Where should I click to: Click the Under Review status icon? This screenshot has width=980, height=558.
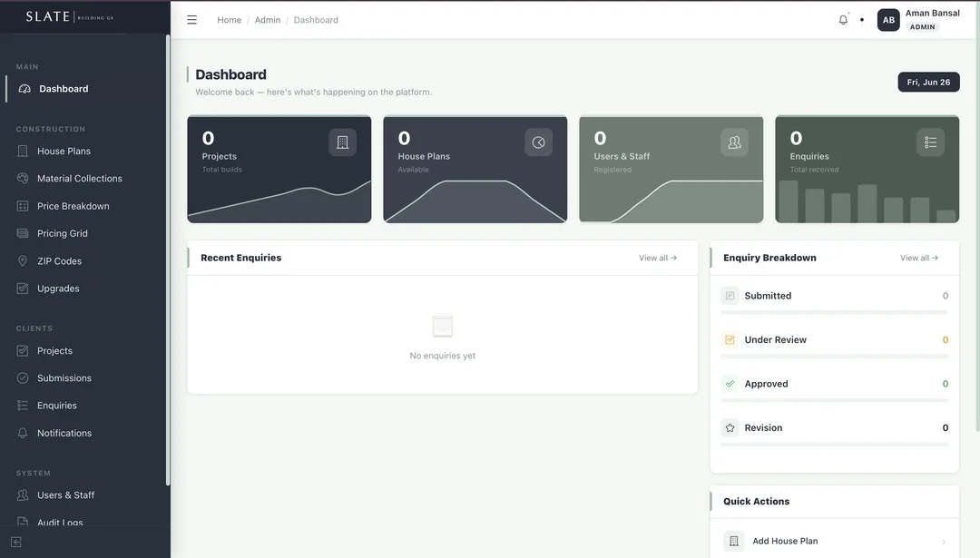point(730,340)
